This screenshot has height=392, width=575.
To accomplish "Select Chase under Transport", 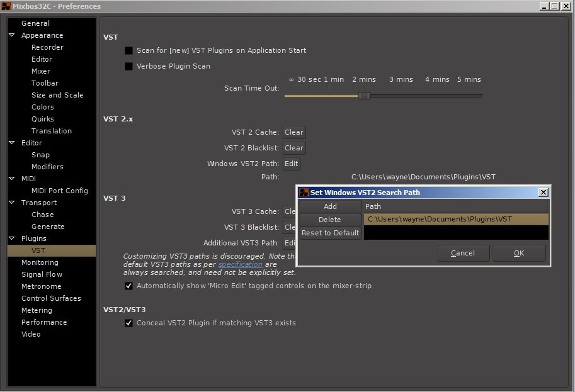I will click(43, 215).
